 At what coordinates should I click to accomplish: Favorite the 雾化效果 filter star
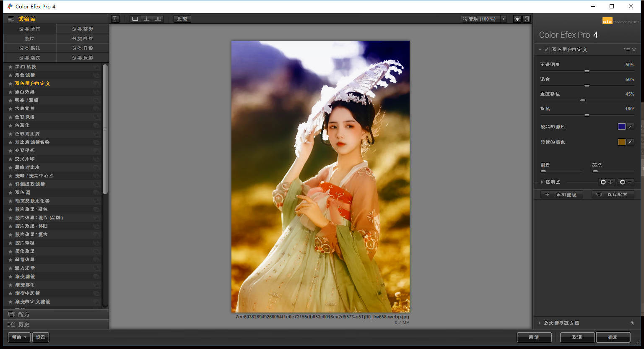10,251
